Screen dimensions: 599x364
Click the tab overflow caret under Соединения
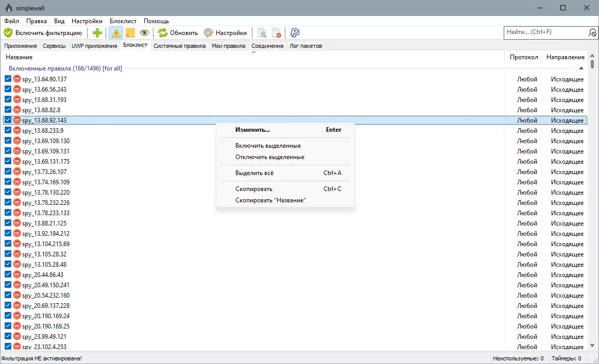[x=253, y=53]
